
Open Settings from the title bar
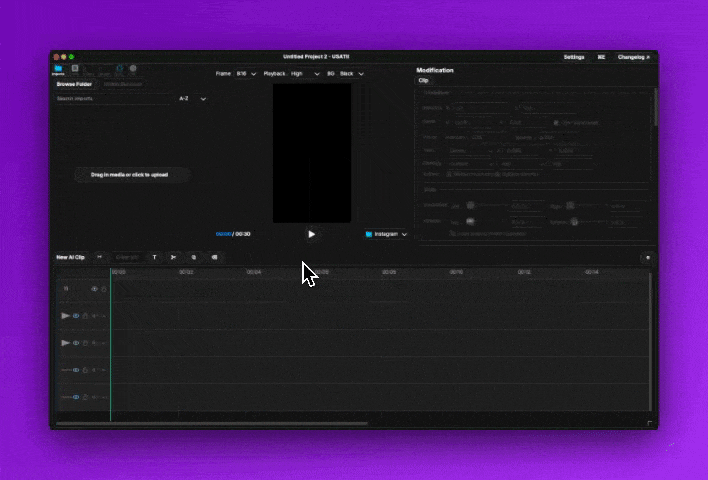[x=574, y=57]
